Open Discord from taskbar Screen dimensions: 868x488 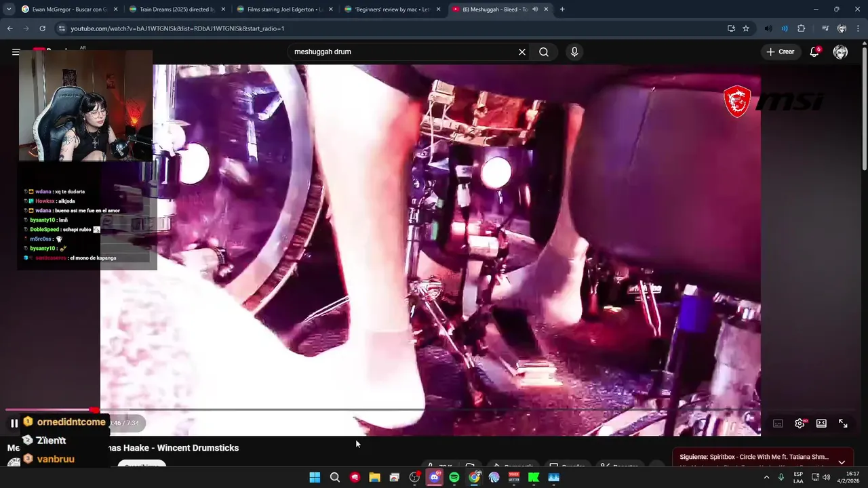[434, 477]
